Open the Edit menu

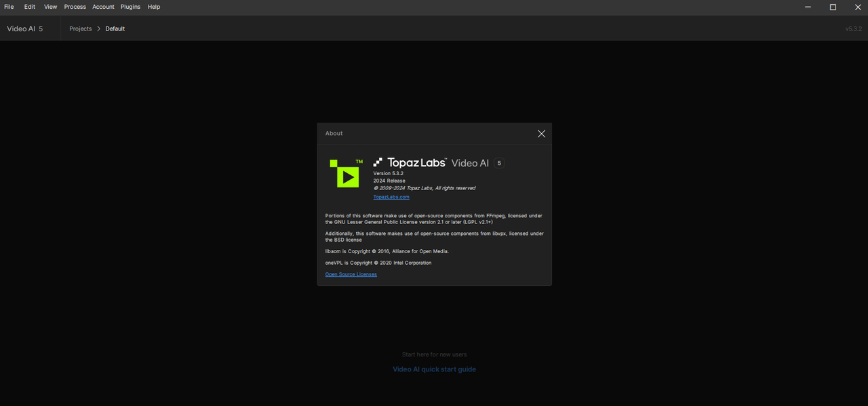(30, 7)
